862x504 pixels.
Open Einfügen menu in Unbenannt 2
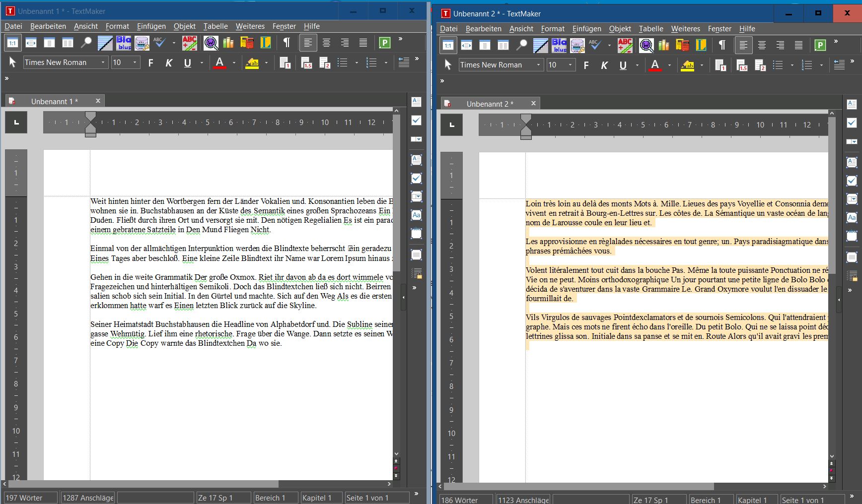pos(586,29)
